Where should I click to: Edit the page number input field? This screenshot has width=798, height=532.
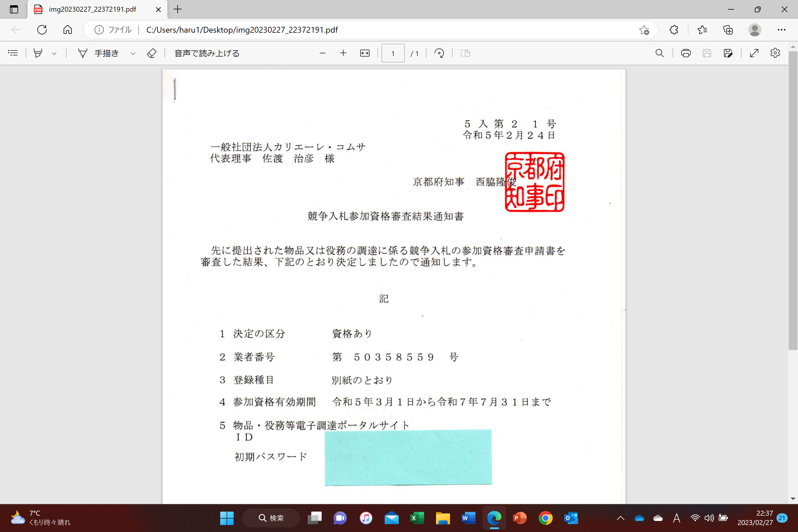393,53
